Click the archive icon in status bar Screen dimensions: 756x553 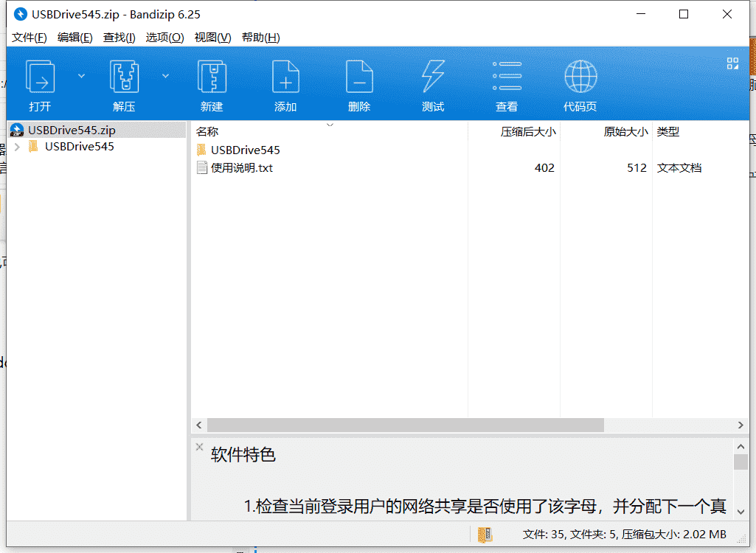tap(485, 534)
